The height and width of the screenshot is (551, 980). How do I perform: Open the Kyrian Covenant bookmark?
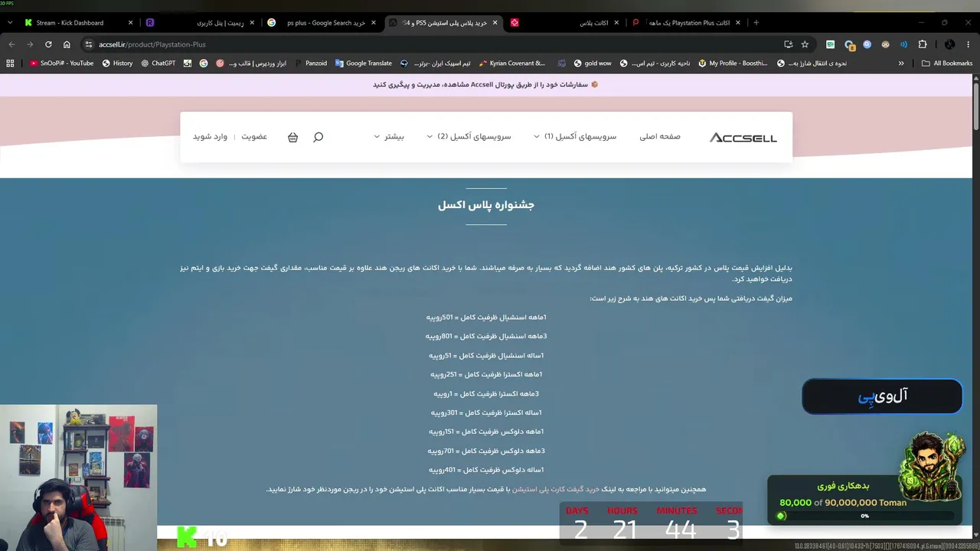[511, 64]
